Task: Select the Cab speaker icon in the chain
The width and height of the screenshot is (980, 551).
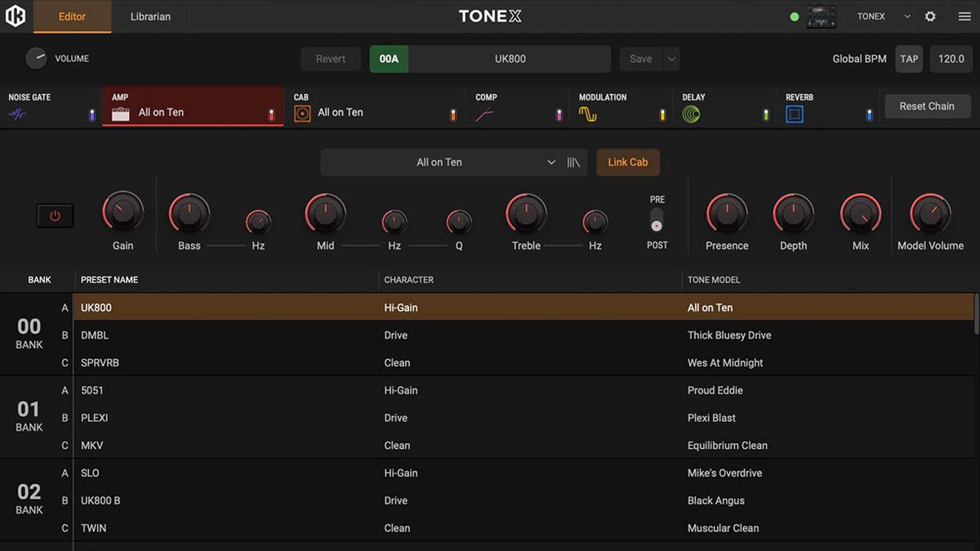Action: [x=301, y=113]
